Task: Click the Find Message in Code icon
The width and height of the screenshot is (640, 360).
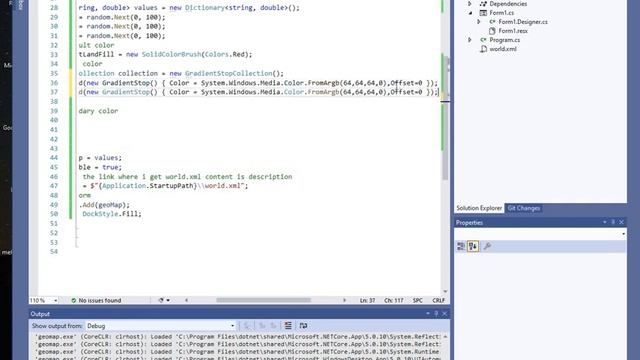Action: [x=247, y=326]
